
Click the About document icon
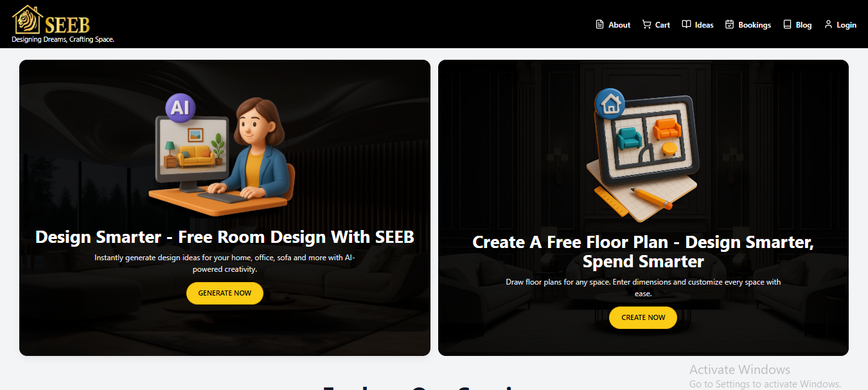pos(600,24)
